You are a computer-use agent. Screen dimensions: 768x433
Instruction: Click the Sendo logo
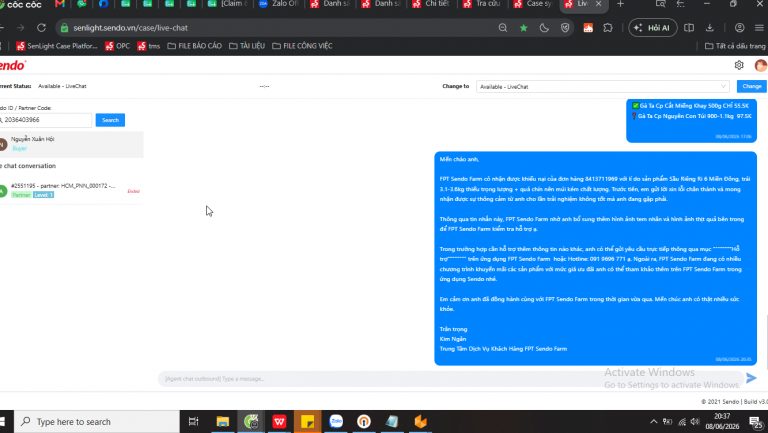[13, 65]
